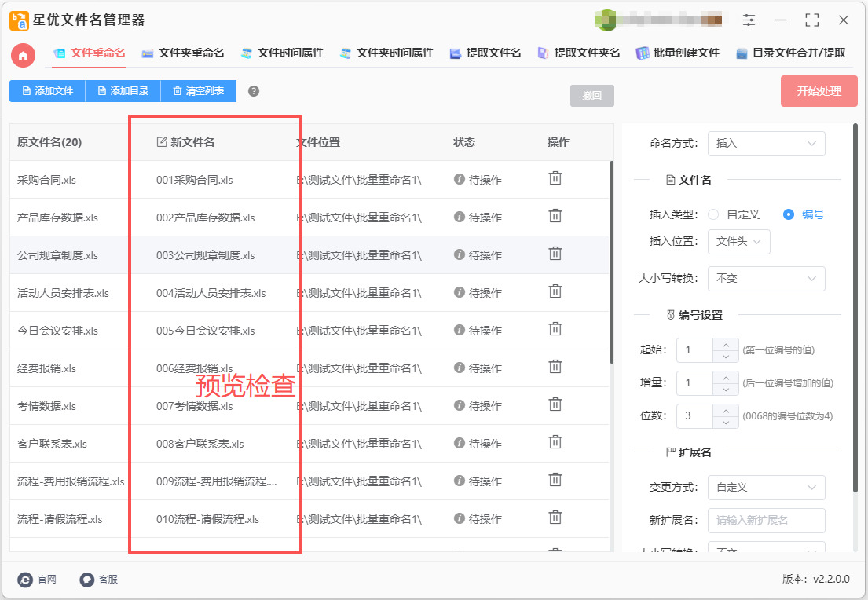Click the 开始处理 button

819,91
